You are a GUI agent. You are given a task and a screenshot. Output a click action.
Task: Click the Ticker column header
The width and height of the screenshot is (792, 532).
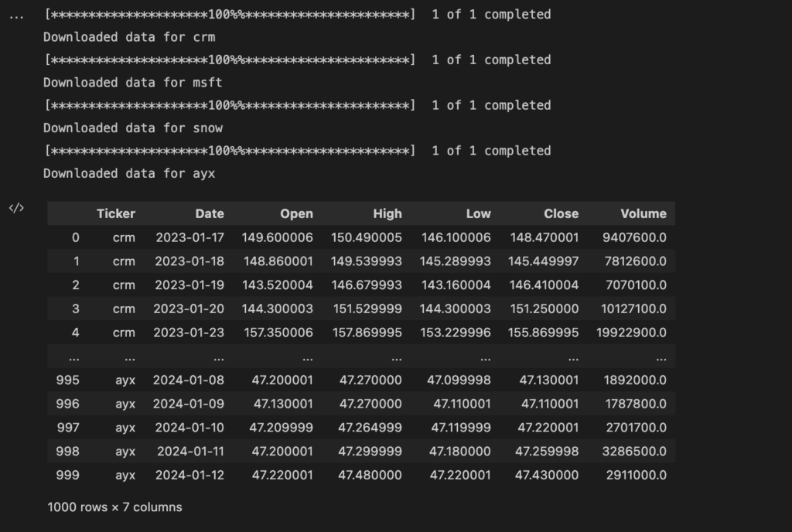[x=115, y=213]
